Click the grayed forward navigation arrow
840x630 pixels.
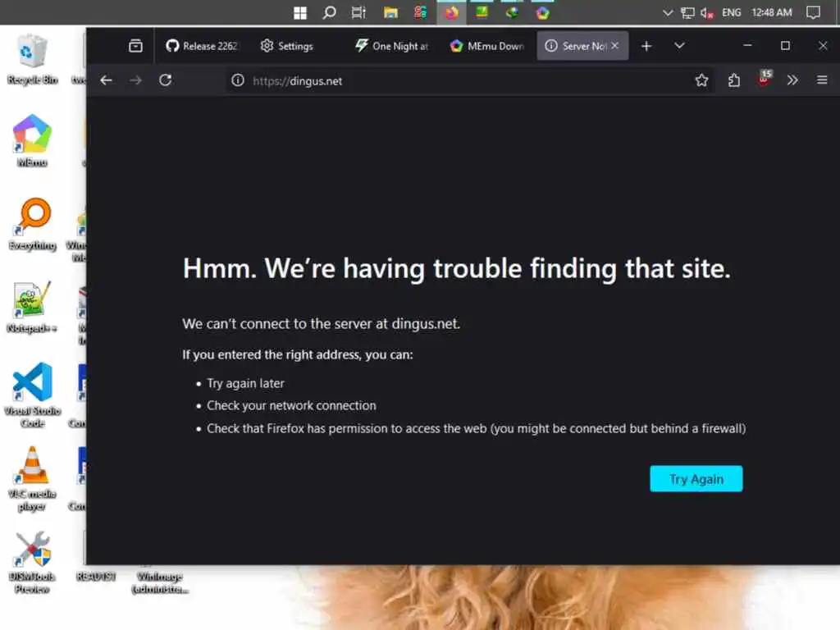pos(135,80)
